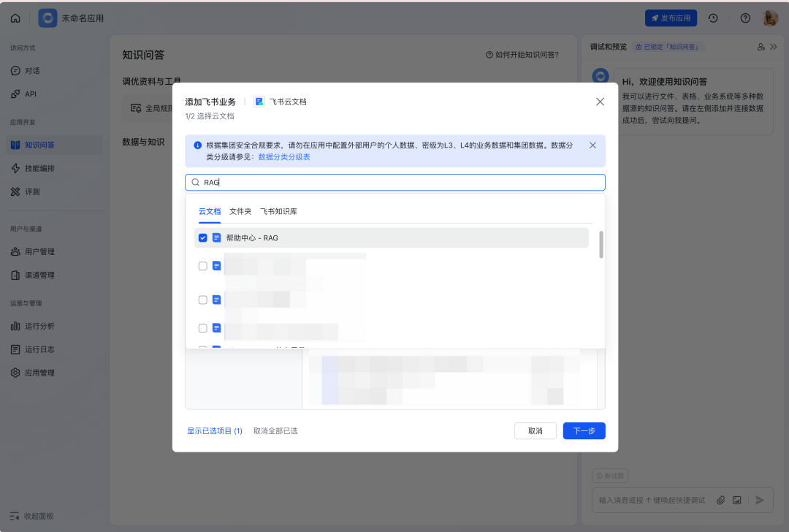Switch to 飞书知识库 tab

coord(278,211)
